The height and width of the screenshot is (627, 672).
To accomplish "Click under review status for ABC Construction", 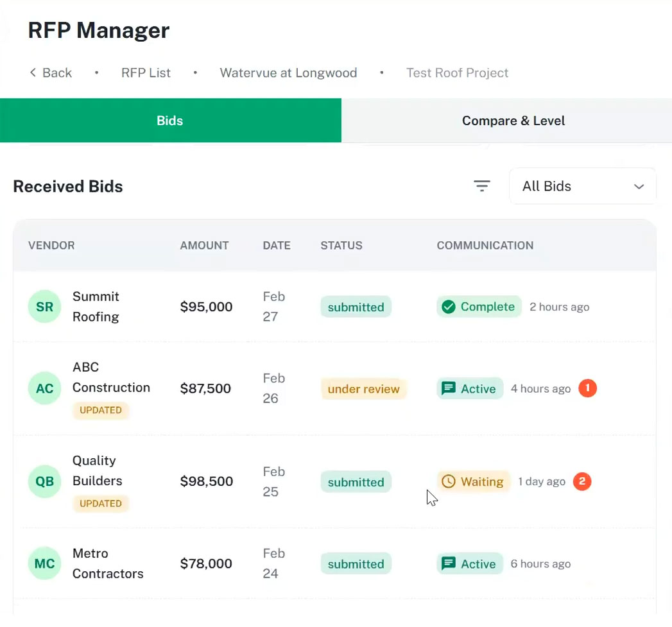I will pos(363,389).
